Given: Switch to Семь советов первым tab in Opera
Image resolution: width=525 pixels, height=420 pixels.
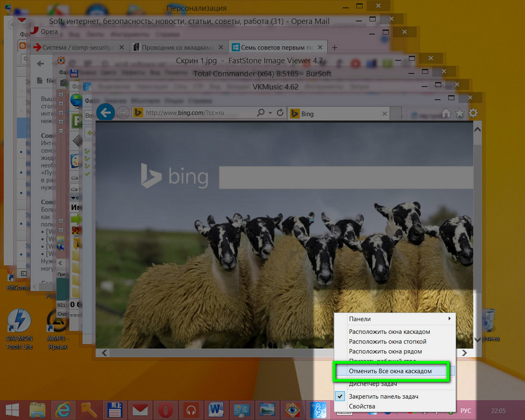Looking at the screenshot, I should 277,47.
